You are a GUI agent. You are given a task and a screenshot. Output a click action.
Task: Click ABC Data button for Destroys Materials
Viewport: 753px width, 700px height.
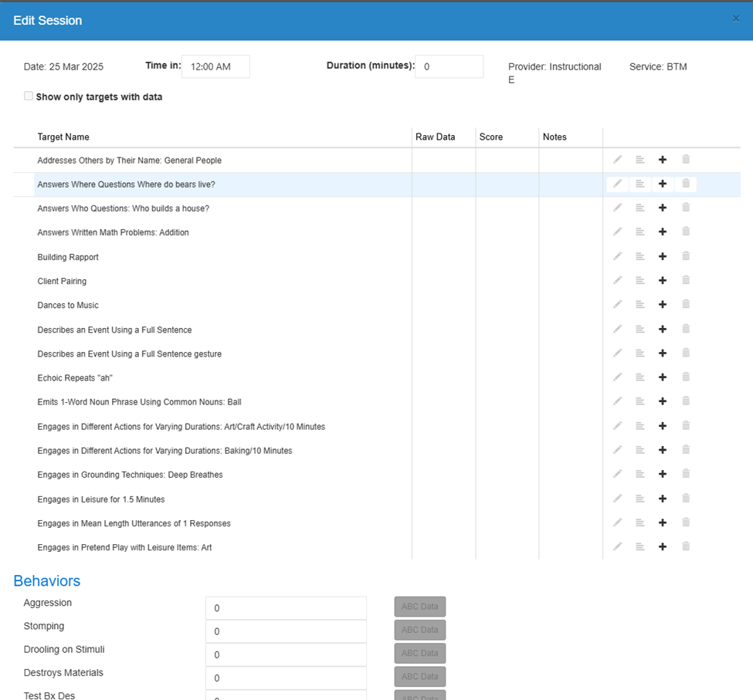coord(420,677)
